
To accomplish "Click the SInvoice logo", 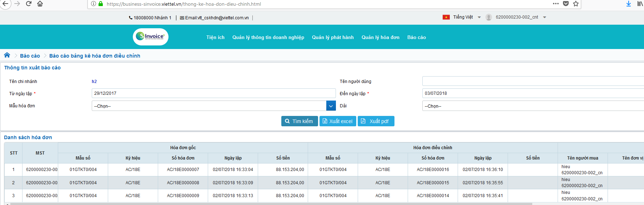I will click(x=151, y=37).
